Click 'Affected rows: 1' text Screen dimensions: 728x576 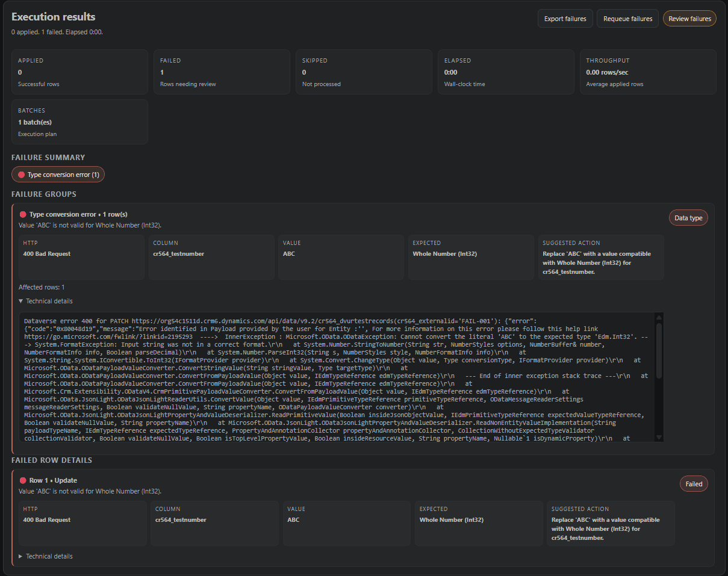pyautogui.click(x=42, y=288)
